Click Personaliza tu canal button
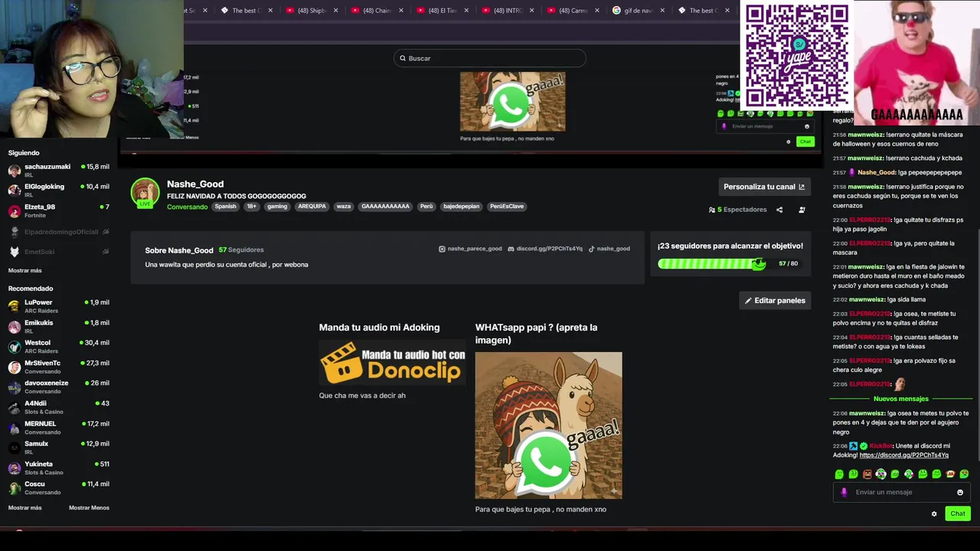 click(764, 187)
